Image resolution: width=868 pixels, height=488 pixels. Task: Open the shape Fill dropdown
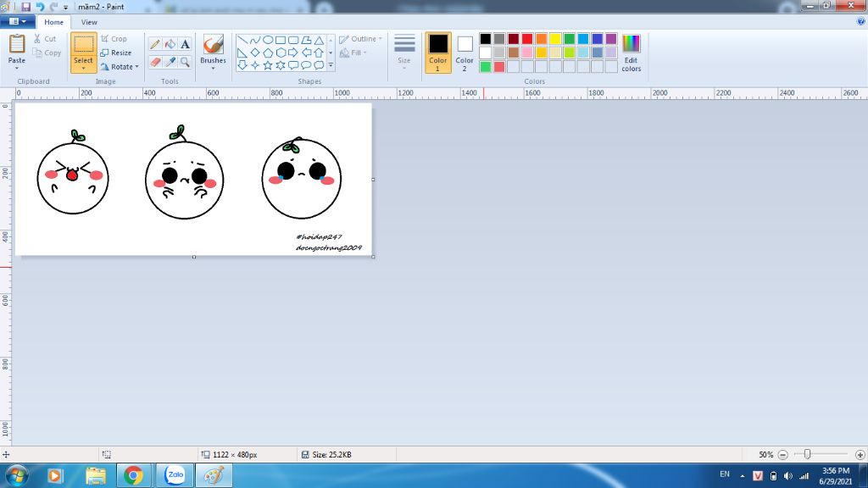353,53
